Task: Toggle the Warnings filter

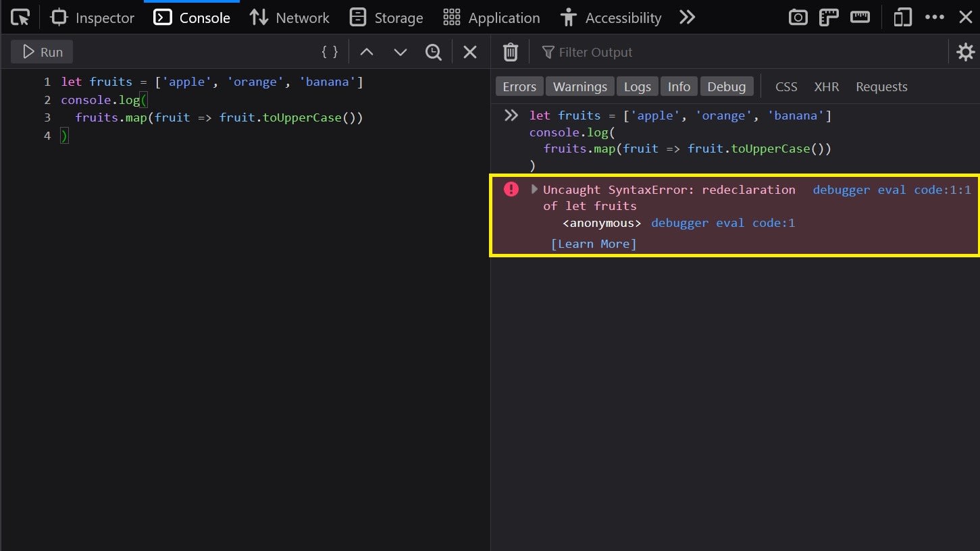Action: click(580, 86)
